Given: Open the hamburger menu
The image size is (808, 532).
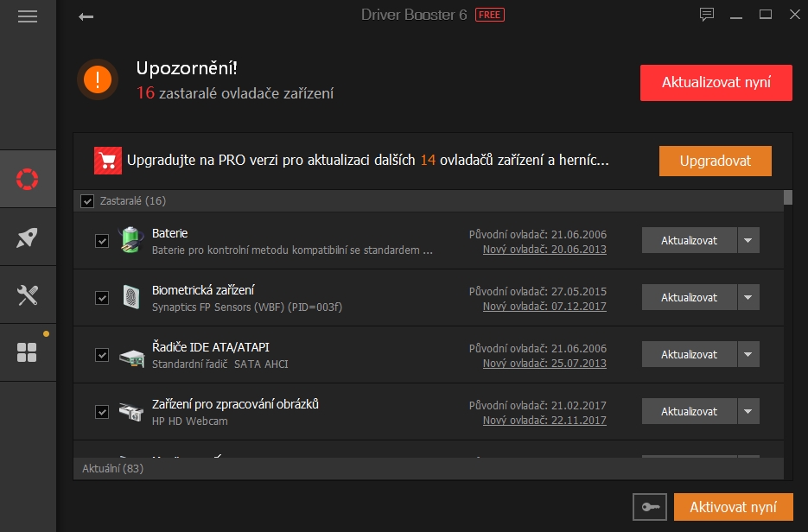Looking at the screenshot, I should click(x=28, y=16).
